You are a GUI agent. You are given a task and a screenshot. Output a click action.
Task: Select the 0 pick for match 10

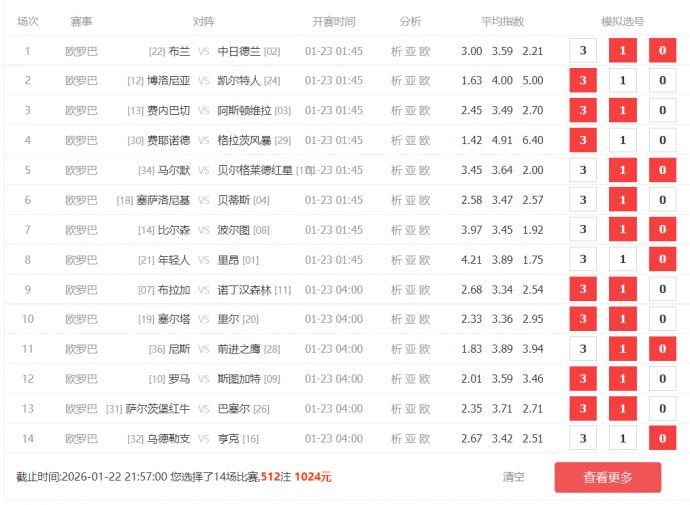click(x=661, y=320)
